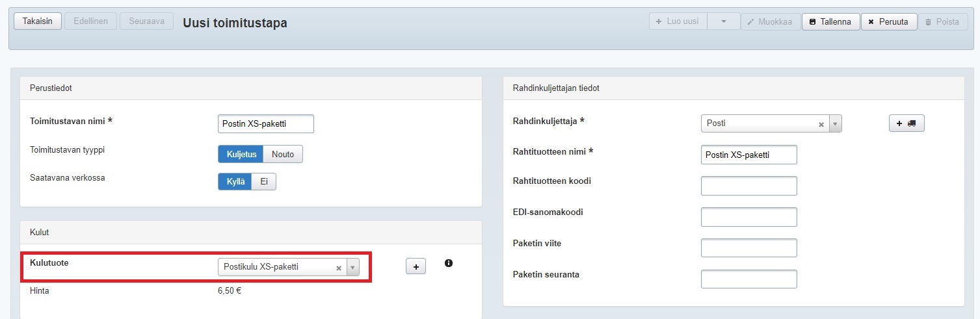Click the Toimitustavan nimi text field
This screenshot has height=319, width=980.
point(265,123)
